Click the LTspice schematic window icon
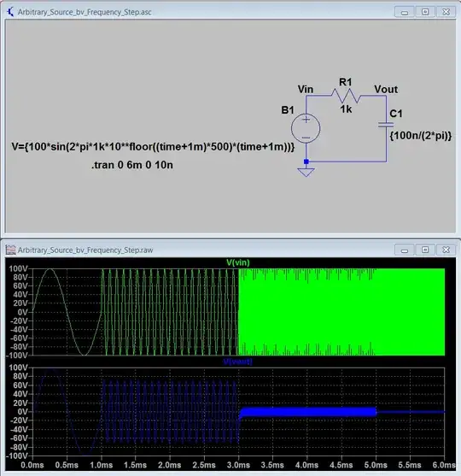The width and height of the screenshot is (461, 476). click(10, 12)
